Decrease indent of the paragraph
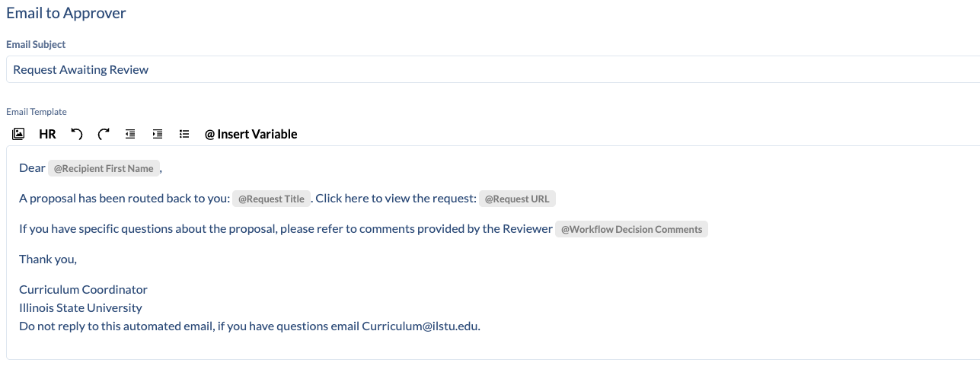The height and width of the screenshot is (366, 980). tap(130, 134)
